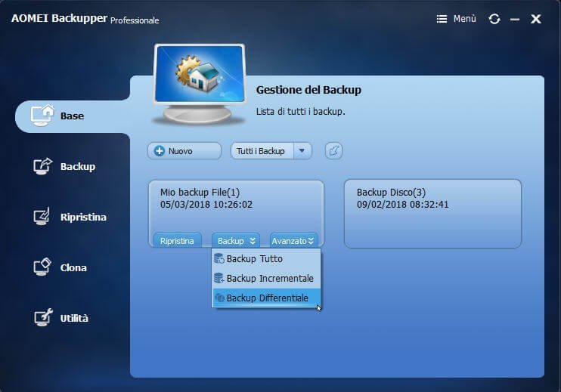Click the Utilità tools icon
This screenshot has height=392, width=561.
point(43,317)
